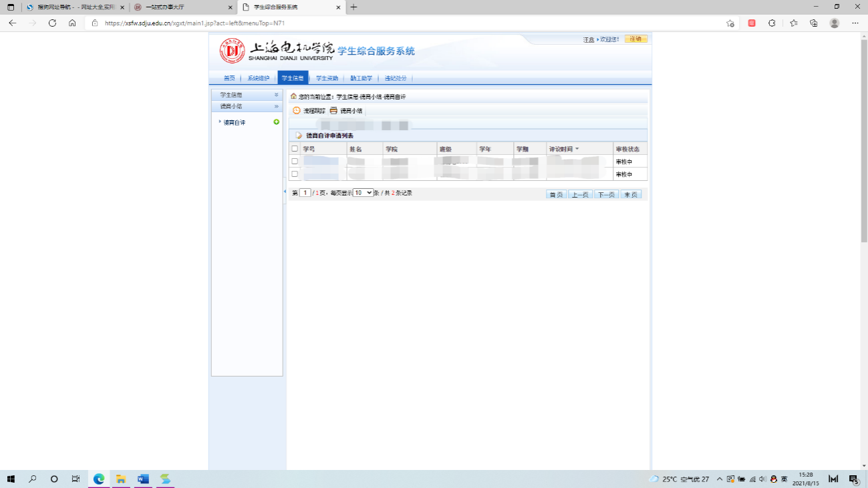Viewport: 868px width, 488px height.
Task: Toggle the select-all checkbox in the table header
Action: [x=295, y=149]
